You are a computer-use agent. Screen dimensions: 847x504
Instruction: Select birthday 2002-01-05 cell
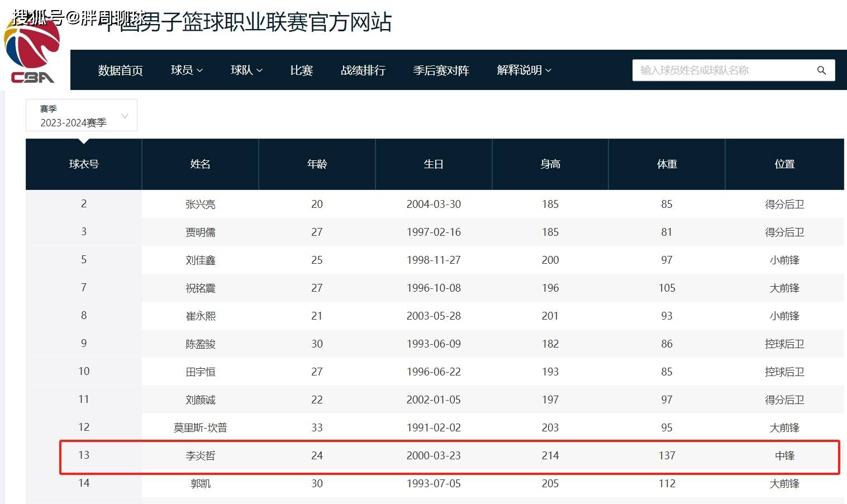[434, 400]
